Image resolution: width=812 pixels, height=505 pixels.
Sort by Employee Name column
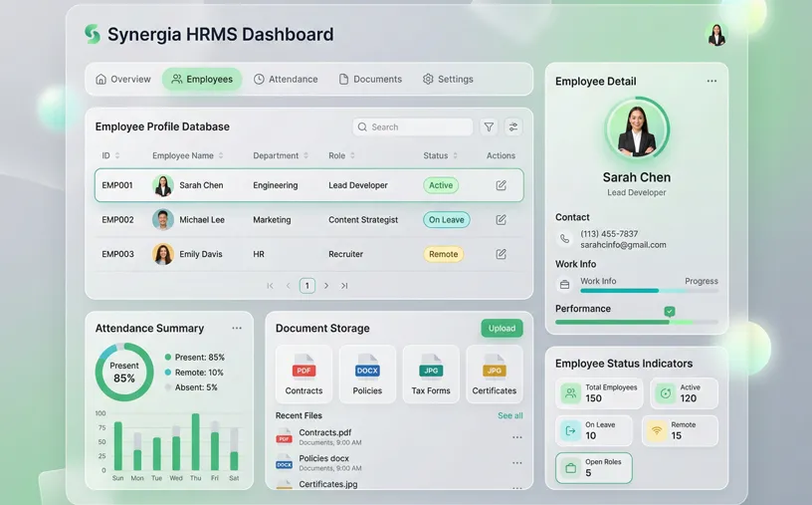187,155
